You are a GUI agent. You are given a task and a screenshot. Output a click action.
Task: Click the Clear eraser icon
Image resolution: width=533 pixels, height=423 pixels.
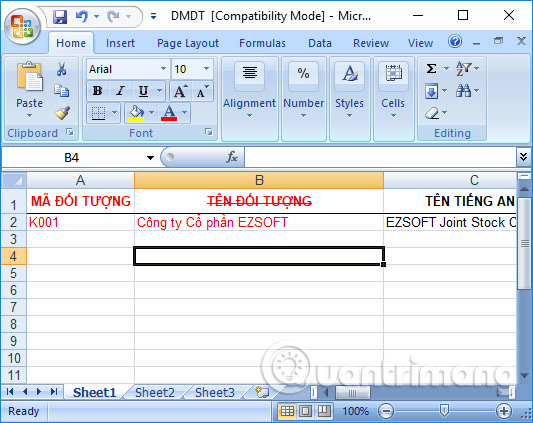(432, 113)
